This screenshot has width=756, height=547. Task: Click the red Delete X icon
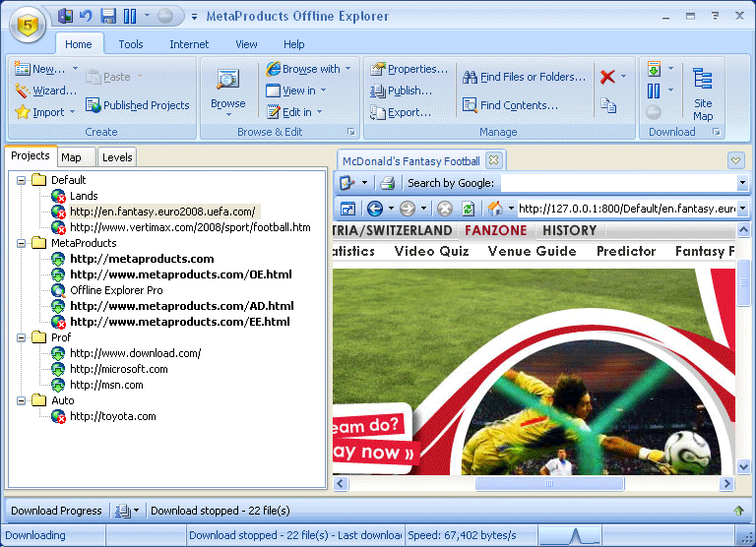pos(607,77)
